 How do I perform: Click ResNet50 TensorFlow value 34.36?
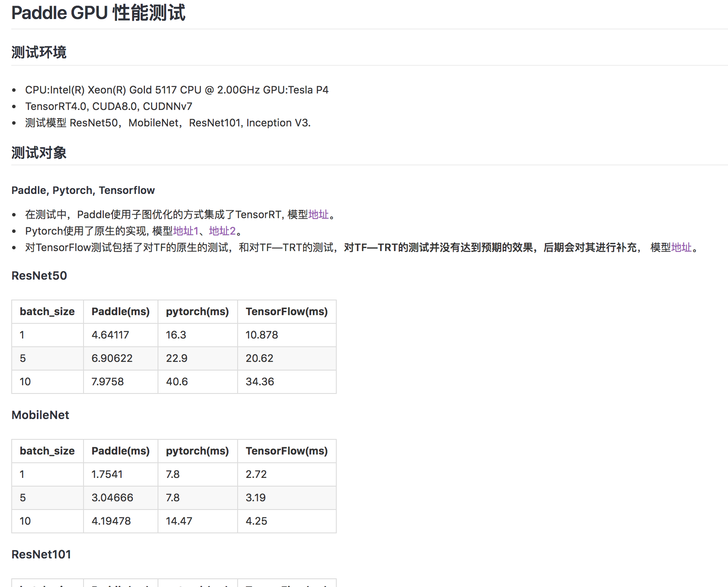pos(260,382)
